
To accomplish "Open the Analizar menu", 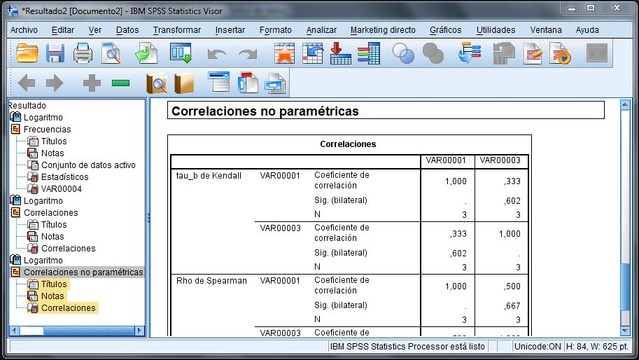I will pos(321,30).
